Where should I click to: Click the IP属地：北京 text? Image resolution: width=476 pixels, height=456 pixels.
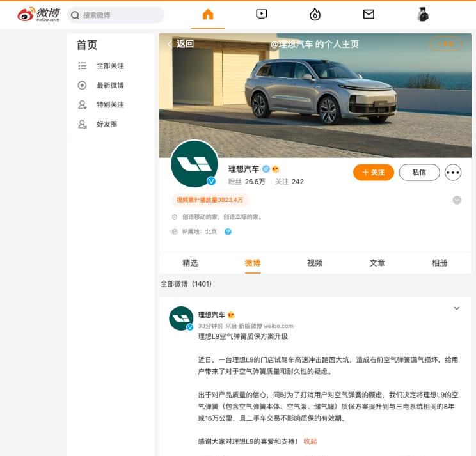point(200,232)
